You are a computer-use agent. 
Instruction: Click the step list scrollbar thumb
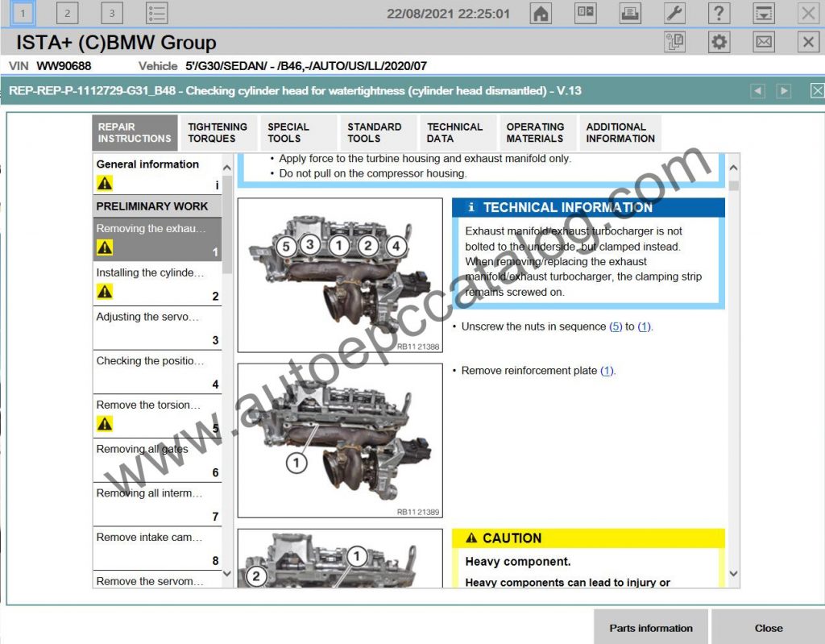(x=227, y=224)
